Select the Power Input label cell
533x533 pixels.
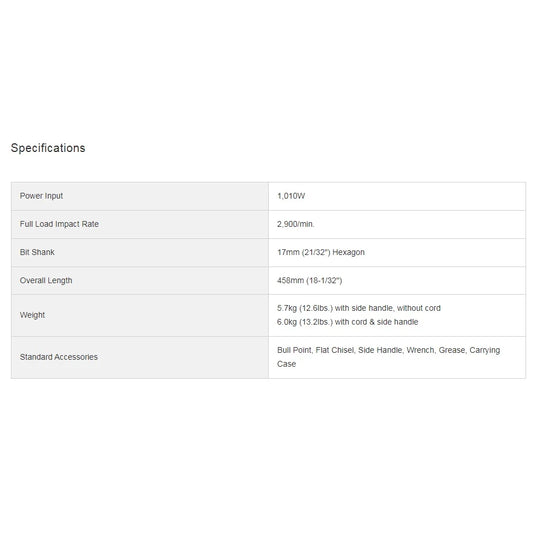click(x=140, y=196)
